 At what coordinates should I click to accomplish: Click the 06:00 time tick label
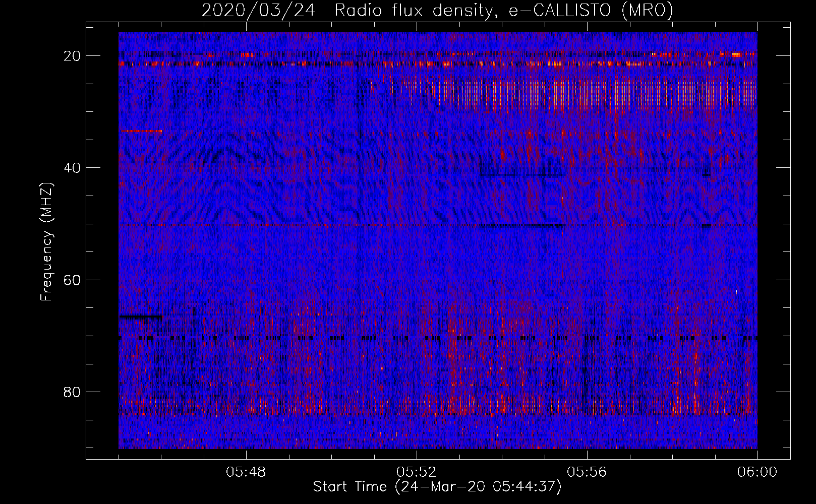pyautogui.click(x=757, y=472)
